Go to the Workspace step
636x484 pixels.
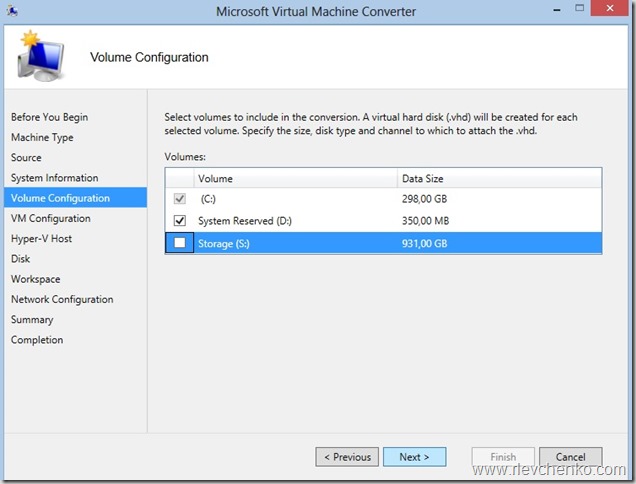click(36, 279)
